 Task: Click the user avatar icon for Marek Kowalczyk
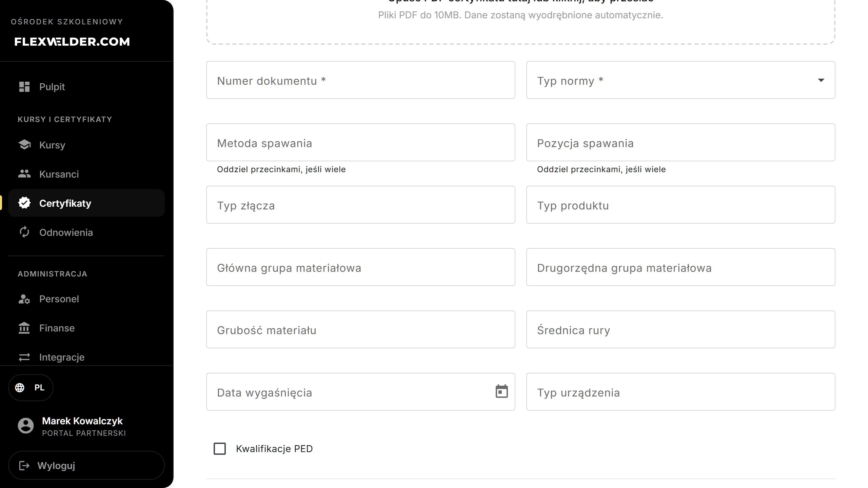pos(26,426)
